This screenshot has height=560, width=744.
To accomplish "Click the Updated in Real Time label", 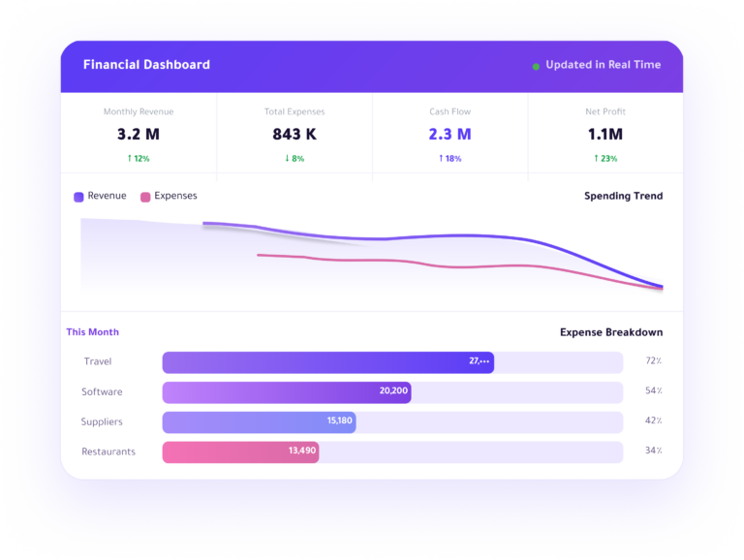I will tap(604, 65).
